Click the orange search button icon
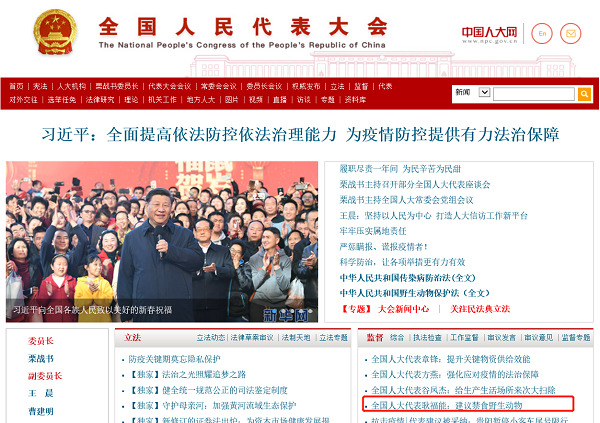 click(x=585, y=93)
